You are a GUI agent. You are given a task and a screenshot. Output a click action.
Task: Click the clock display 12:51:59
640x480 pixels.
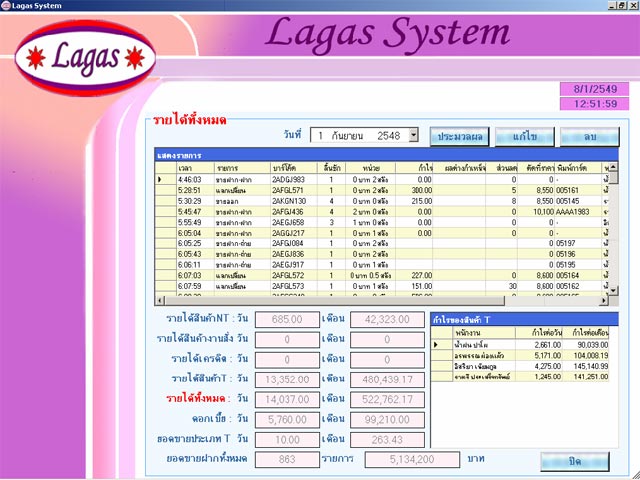pyautogui.click(x=594, y=104)
